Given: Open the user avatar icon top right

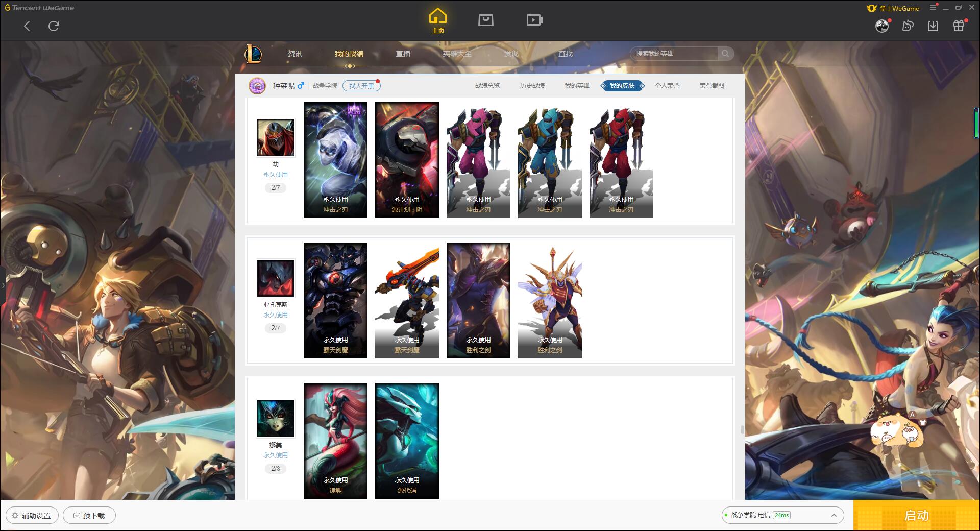Looking at the screenshot, I should (x=882, y=26).
